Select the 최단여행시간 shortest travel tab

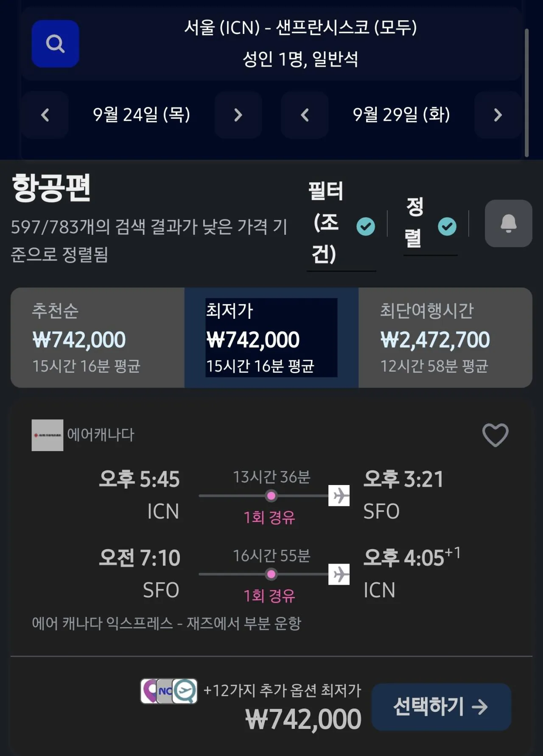click(x=445, y=338)
